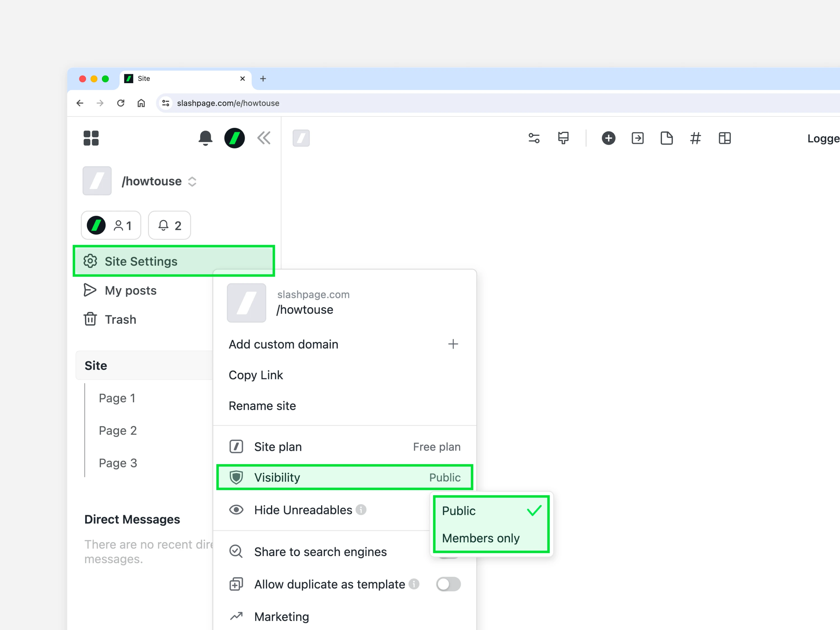The width and height of the screenshot is (840, 630).
Task: Go back in browser
Action: [x=80, y=103]
